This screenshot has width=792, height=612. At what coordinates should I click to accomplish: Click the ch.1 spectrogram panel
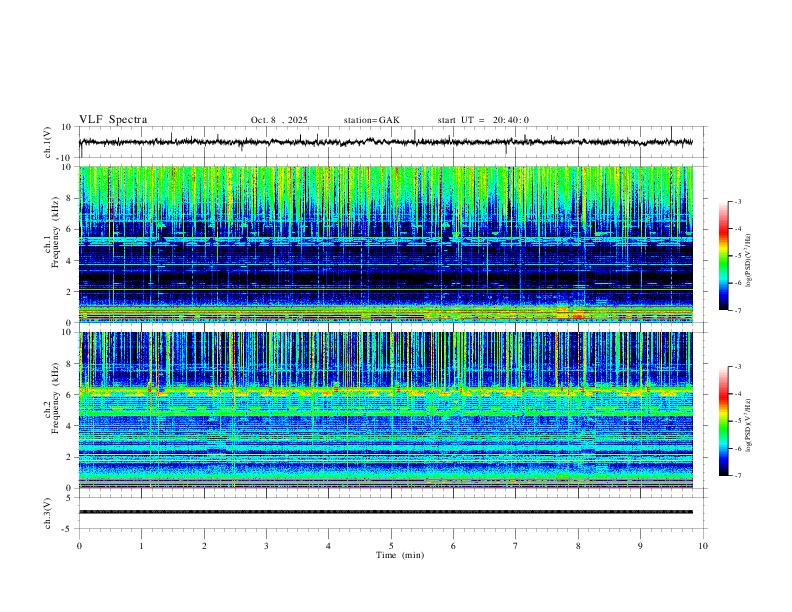pyautogui.click(x=386, y=244)
